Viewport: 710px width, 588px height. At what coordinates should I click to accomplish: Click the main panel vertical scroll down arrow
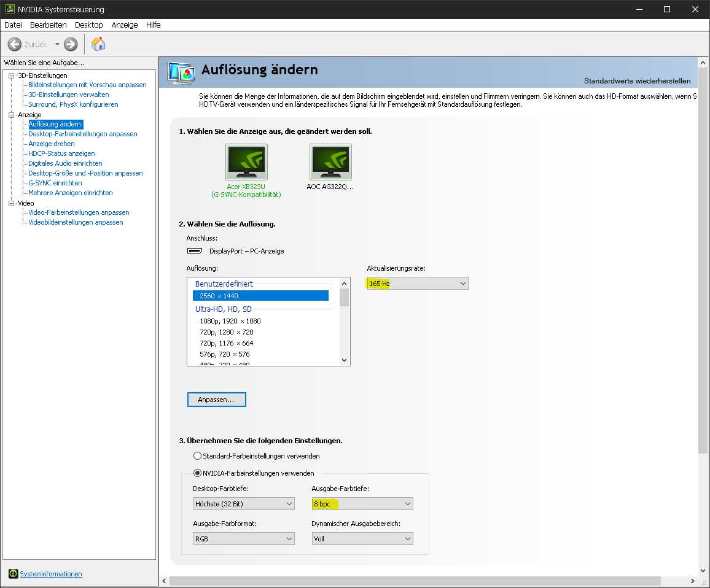coord(703,571)
